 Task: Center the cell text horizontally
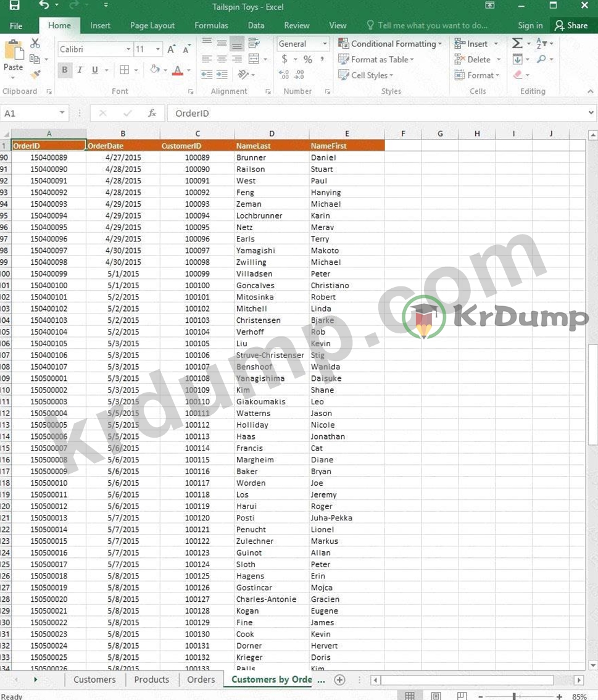tap(222, 59)
